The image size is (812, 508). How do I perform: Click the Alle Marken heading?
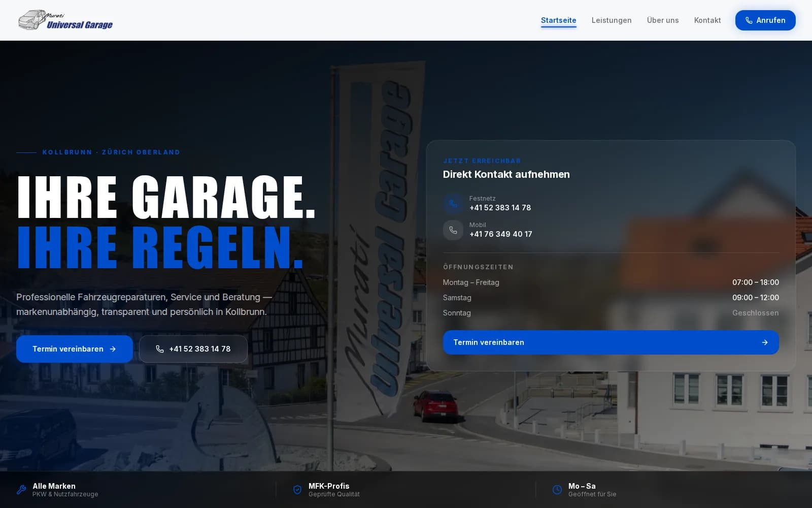click(54, 486)
